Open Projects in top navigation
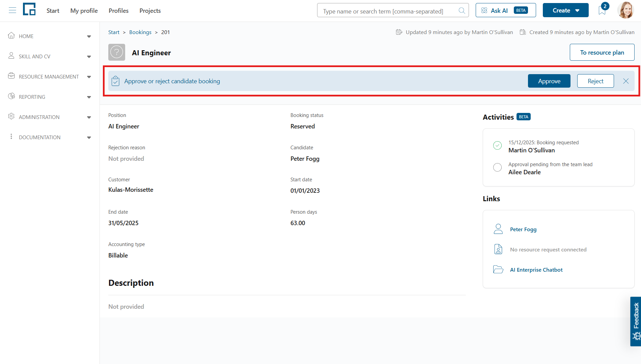Screen dimensions: 641x364 click(150, 10)
